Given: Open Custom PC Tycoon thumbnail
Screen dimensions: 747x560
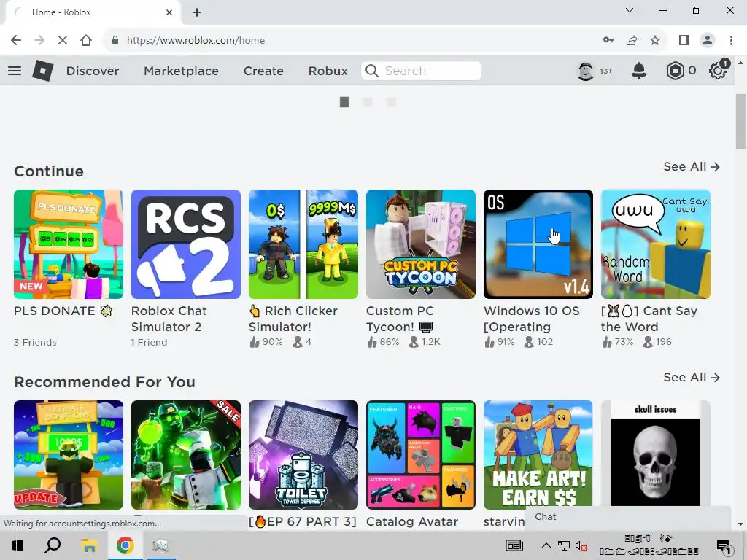Looking at the screenshot, I should 421,244.
